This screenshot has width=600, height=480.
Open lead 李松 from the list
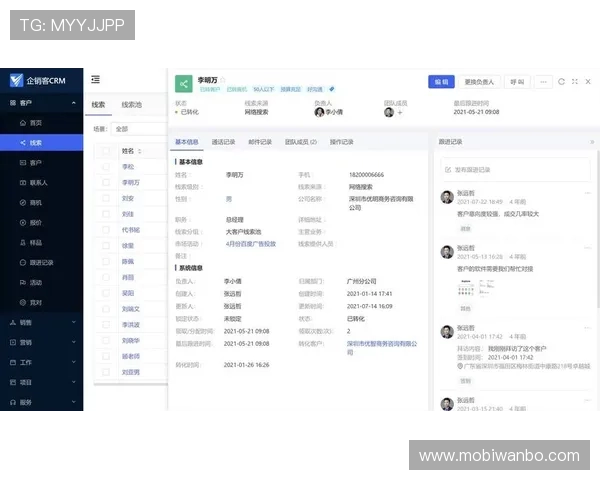tap(128, 167)
